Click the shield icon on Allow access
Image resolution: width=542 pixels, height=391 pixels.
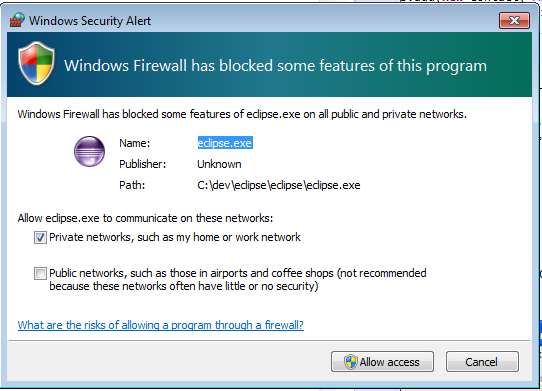pos(351,362)
